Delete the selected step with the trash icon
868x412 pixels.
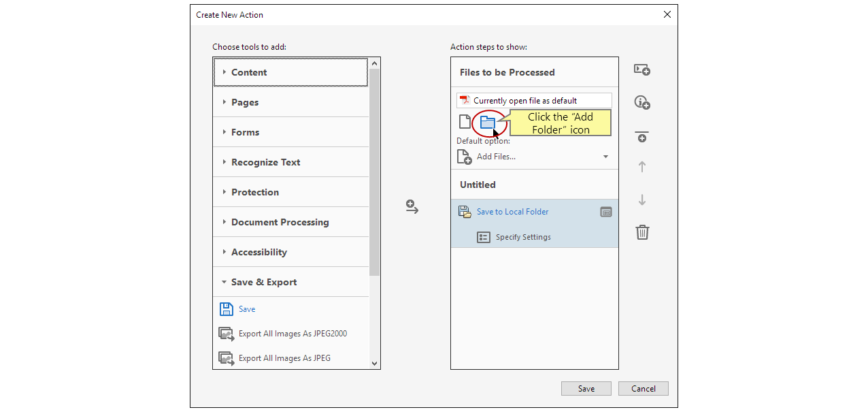click(641, 232)
